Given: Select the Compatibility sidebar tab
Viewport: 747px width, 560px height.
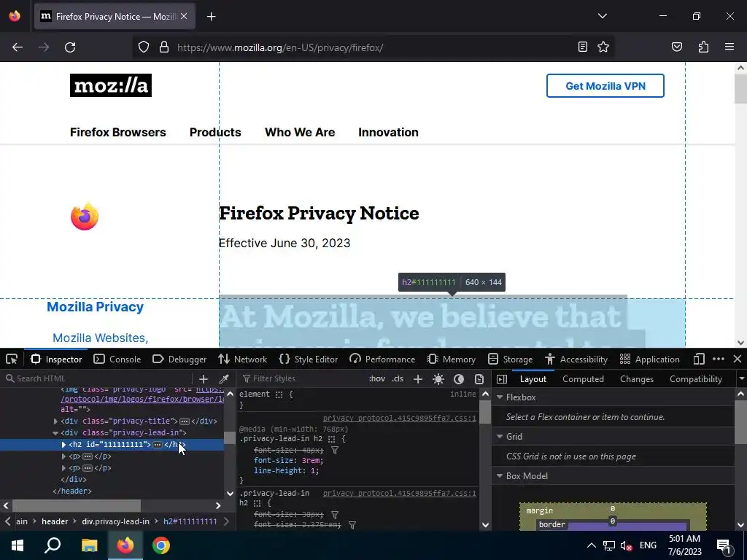Looking at the screenshot, I should point(695,378).
